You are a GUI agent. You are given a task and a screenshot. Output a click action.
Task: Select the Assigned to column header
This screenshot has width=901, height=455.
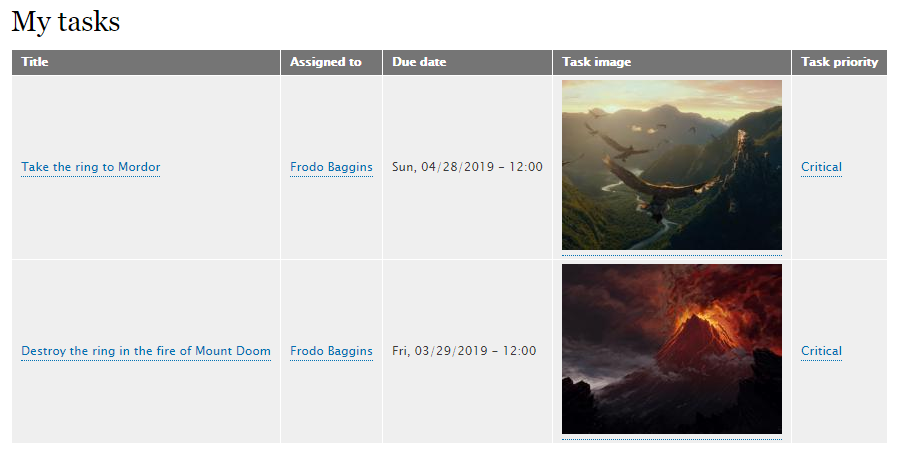pyautogui.click(x=325, y=62)
